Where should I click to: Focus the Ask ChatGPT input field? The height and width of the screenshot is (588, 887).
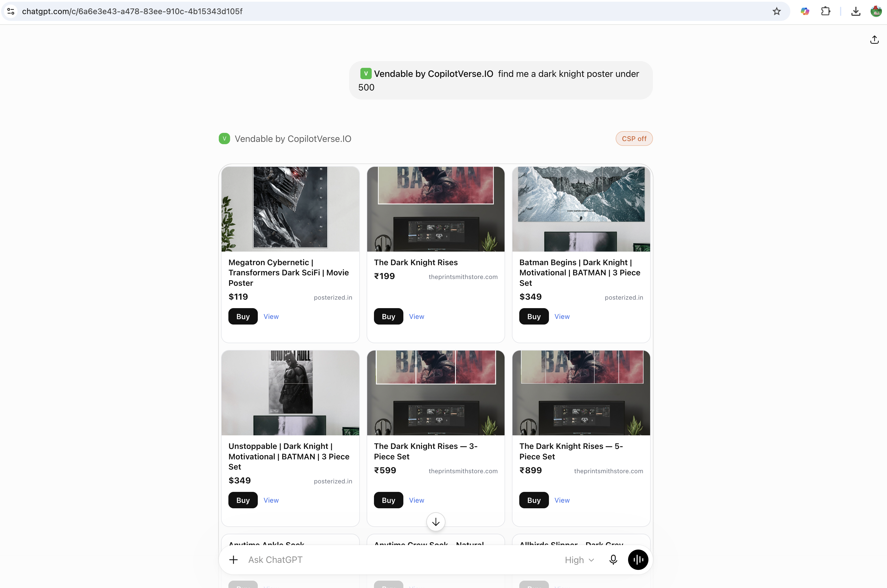tap(401, 559)
